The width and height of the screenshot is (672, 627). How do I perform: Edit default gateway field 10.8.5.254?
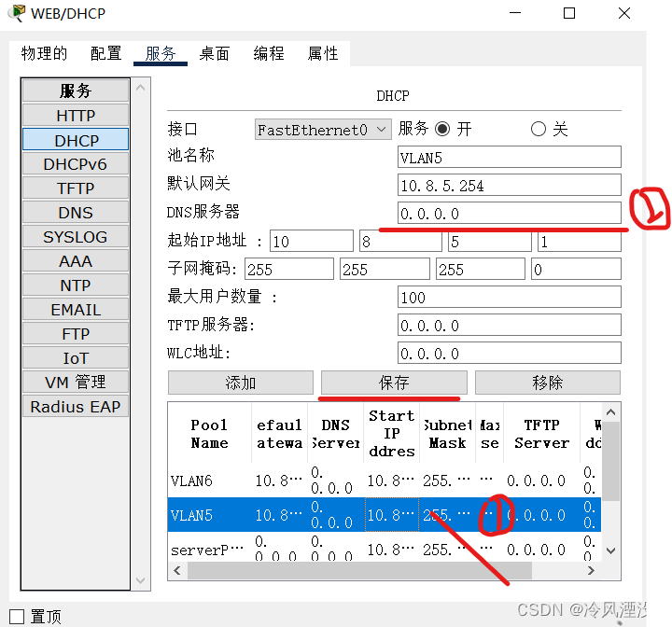(x=510, y=185)
